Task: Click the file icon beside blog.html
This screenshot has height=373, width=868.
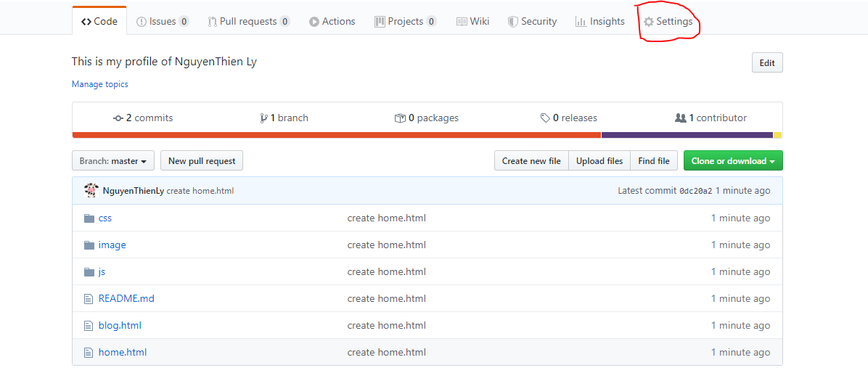Action: point(88,325)
